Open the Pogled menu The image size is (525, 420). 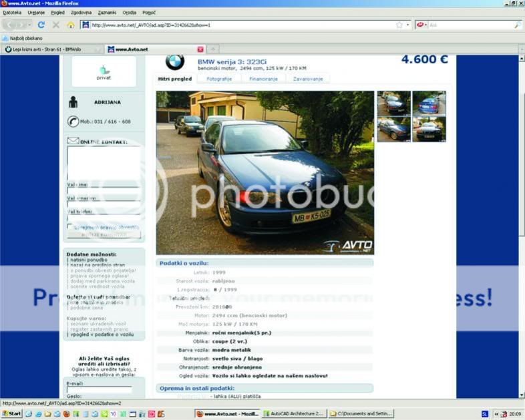tap(57, 13)
